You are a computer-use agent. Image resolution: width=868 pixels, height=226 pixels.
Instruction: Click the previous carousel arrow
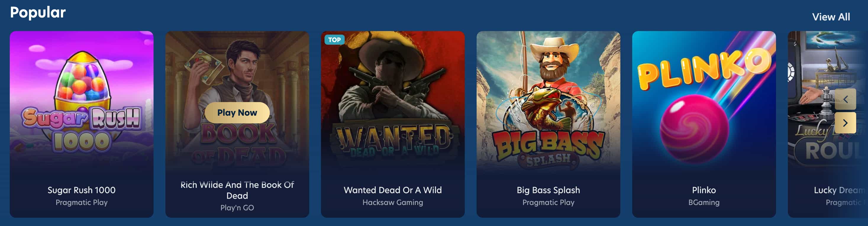(x=845, y=99)
